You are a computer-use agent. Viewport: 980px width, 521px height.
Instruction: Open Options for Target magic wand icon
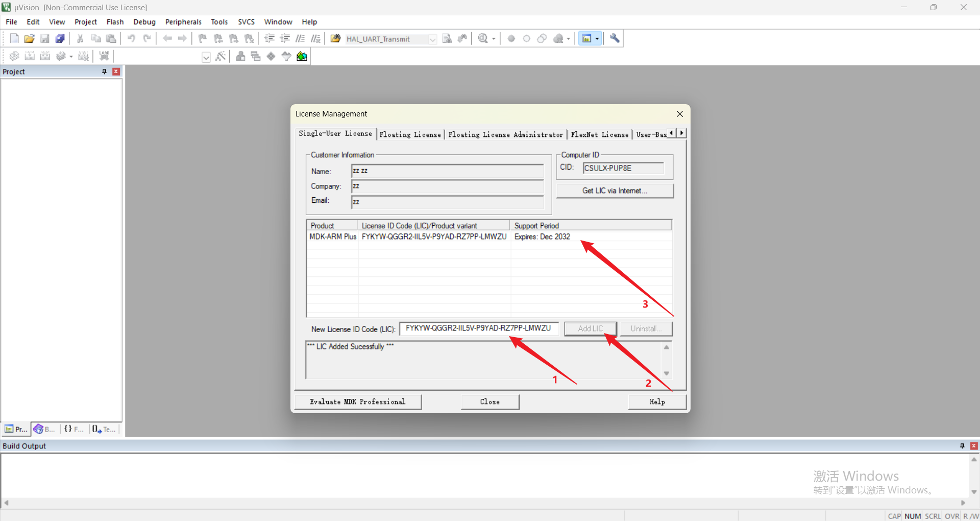220,56
